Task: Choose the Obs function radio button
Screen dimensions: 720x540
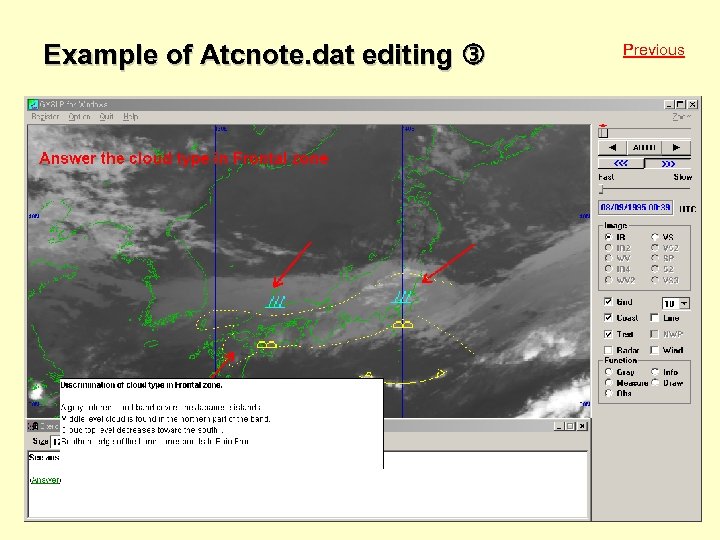Action: [609, 393]
